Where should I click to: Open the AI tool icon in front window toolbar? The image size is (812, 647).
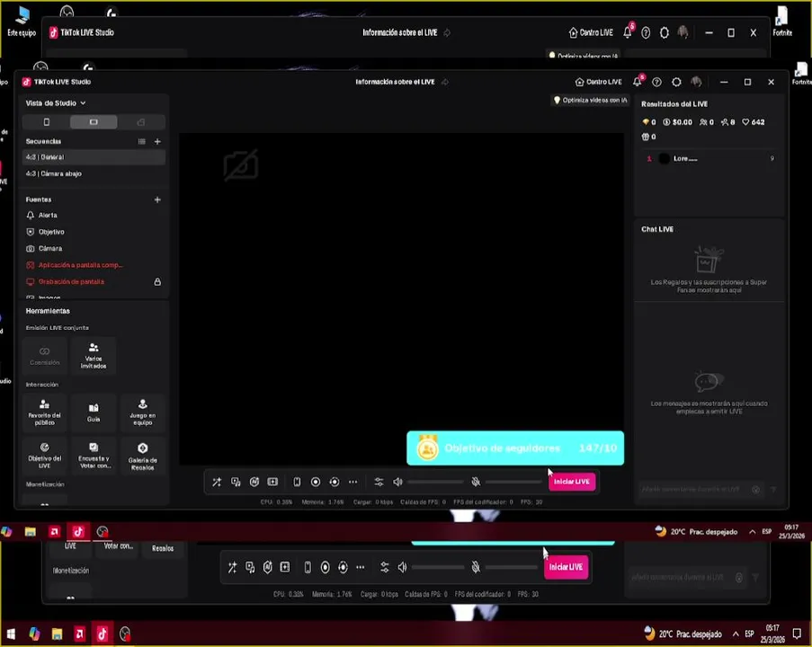click(254, 482)
